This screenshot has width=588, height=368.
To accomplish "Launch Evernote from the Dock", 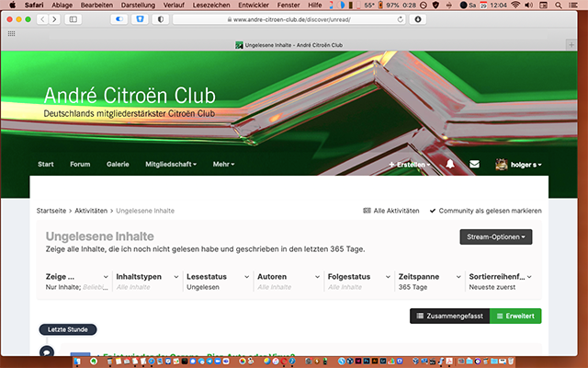I will point(94,362).
